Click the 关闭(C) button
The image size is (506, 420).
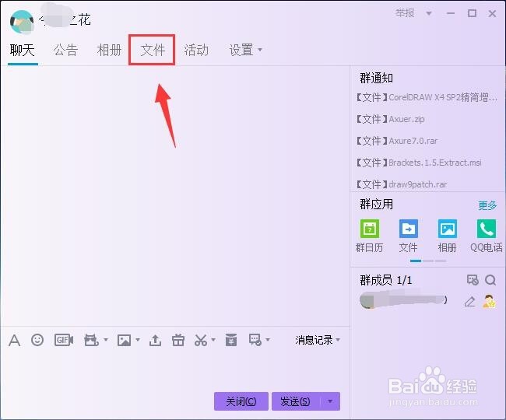(x=241, y=401)
